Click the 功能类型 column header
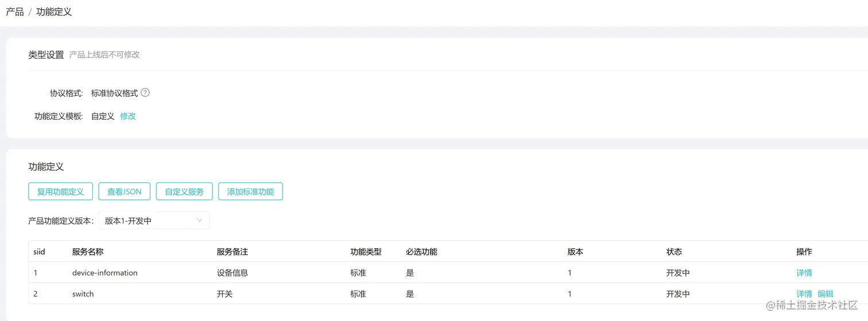This screenshot has height=321, width=868. click(366, 252)
